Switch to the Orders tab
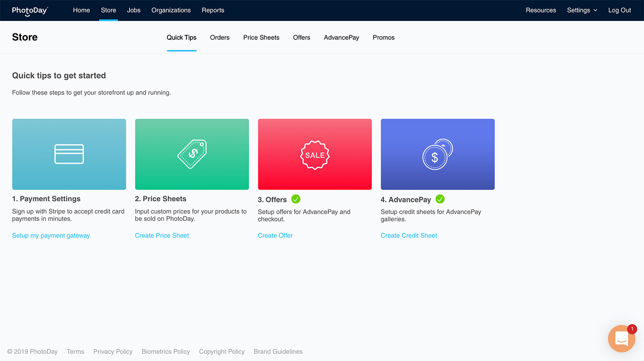This screenshot has height=361, width=644. (220, 37)
